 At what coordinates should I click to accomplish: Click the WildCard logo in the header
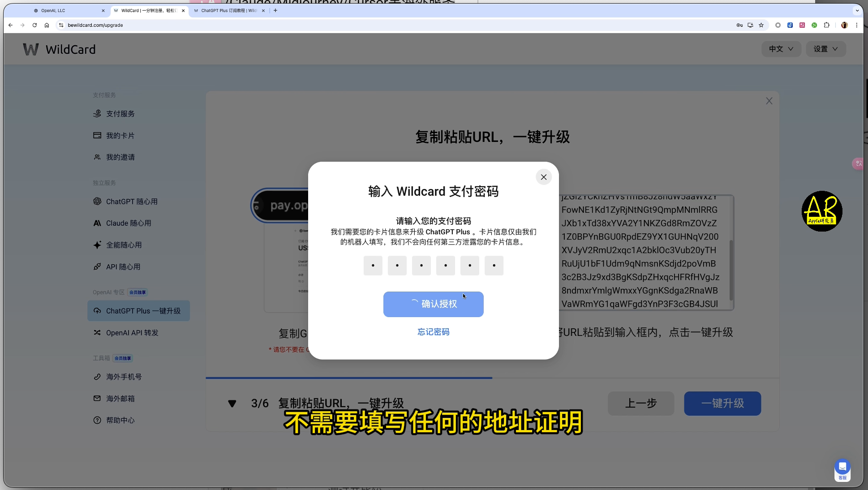[x=59, y=49]
